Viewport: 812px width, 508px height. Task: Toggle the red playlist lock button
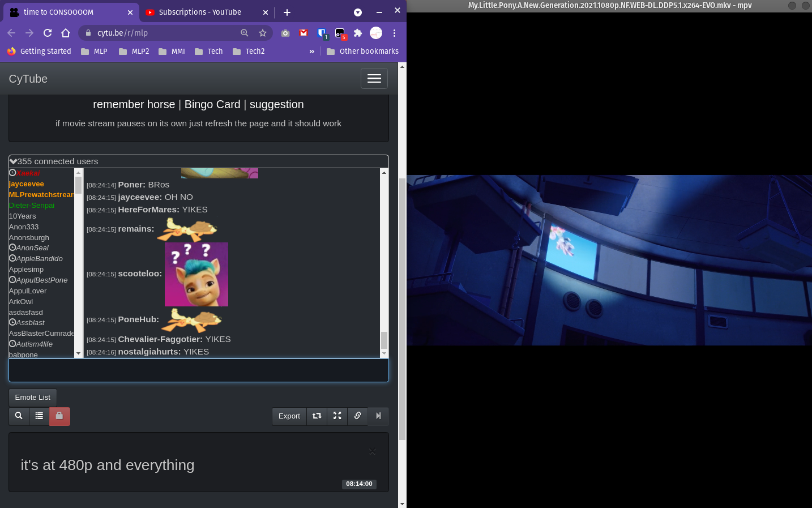point(59,416)
